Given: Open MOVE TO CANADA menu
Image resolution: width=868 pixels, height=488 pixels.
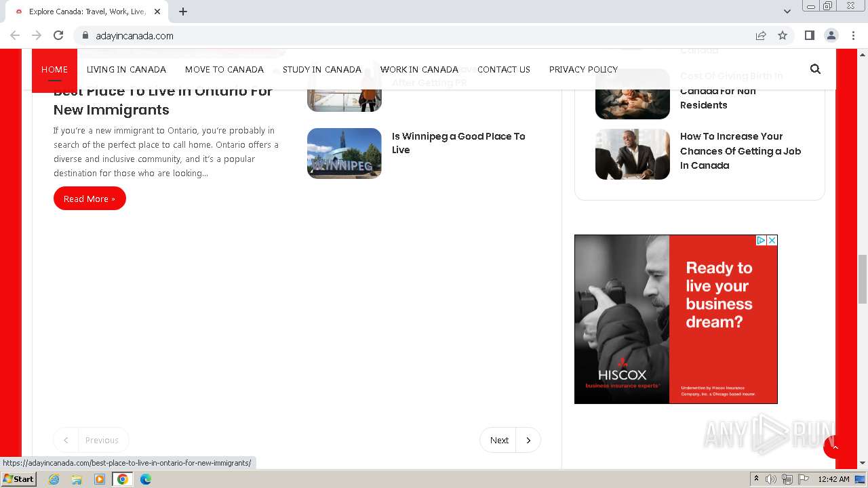Looking at the screenshot, I should pos(224,69).
